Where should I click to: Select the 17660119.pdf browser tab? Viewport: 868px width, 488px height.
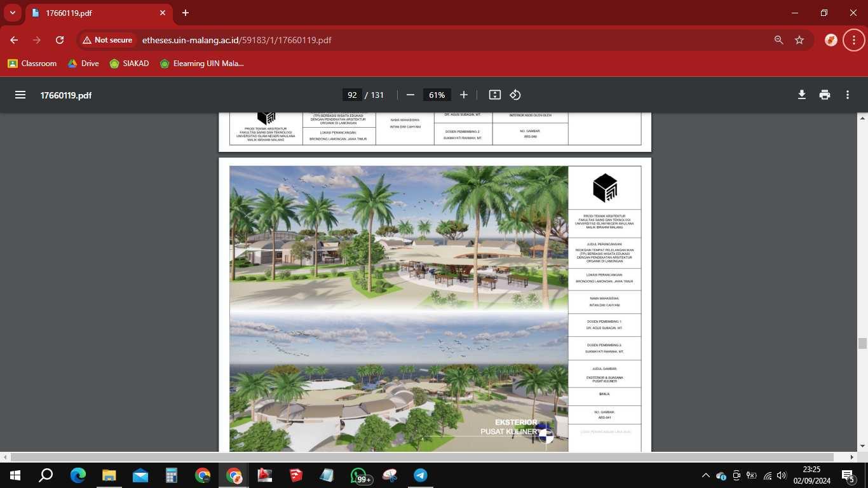99,13
